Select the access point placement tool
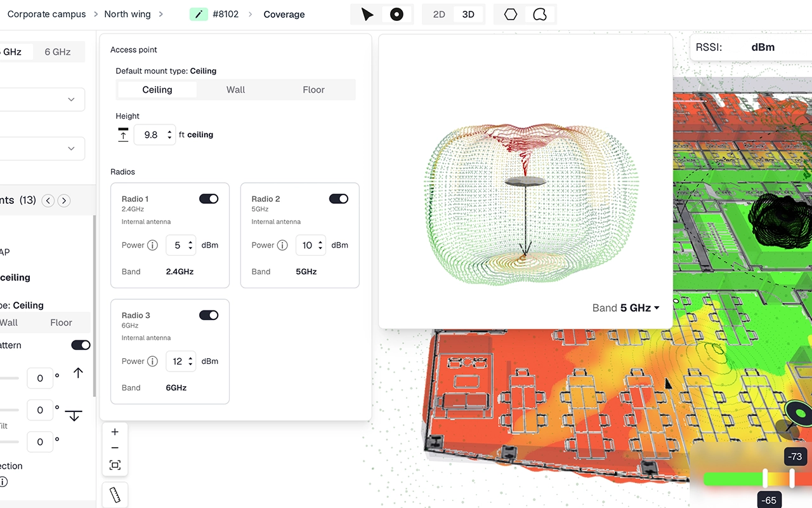 pos(396,15)
